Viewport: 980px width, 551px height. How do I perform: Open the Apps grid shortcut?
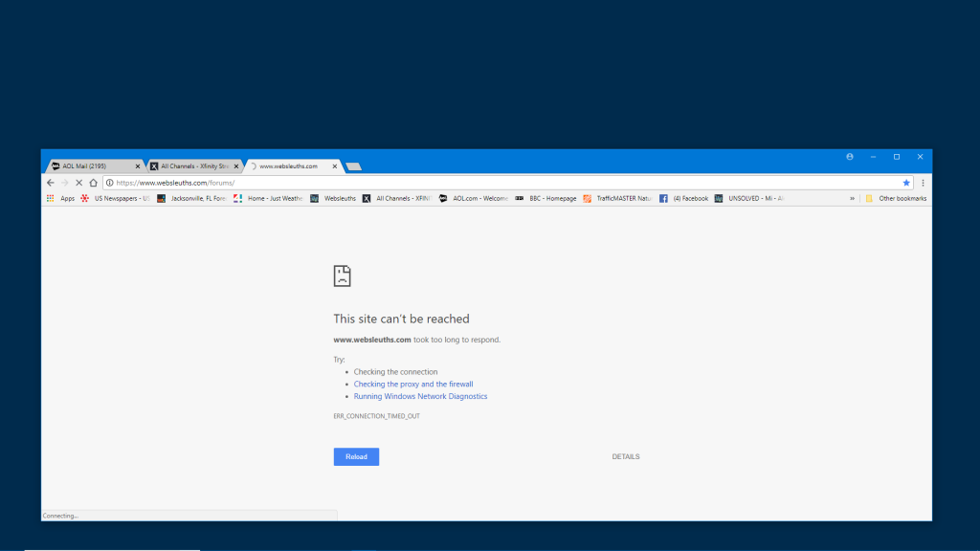[60, 199]
